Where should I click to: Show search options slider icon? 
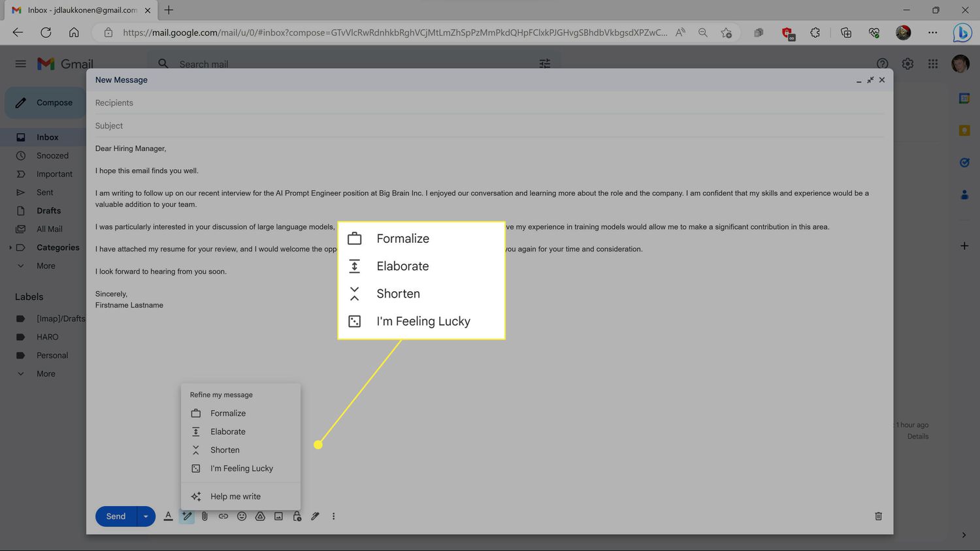pos(544,64)
